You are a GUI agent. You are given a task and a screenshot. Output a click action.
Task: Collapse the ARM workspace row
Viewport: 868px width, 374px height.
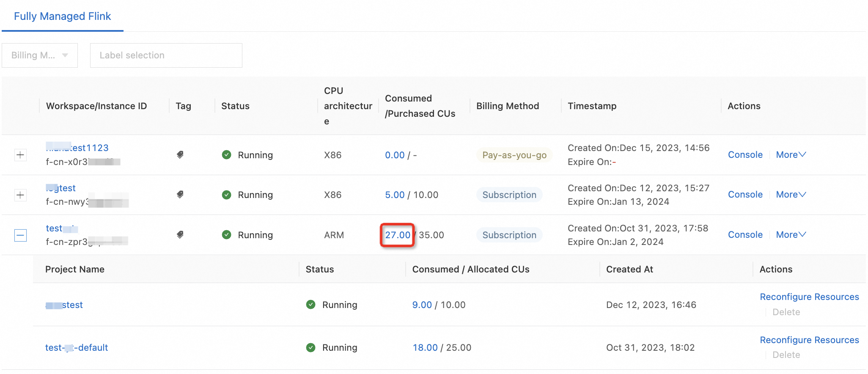(20, 235)
